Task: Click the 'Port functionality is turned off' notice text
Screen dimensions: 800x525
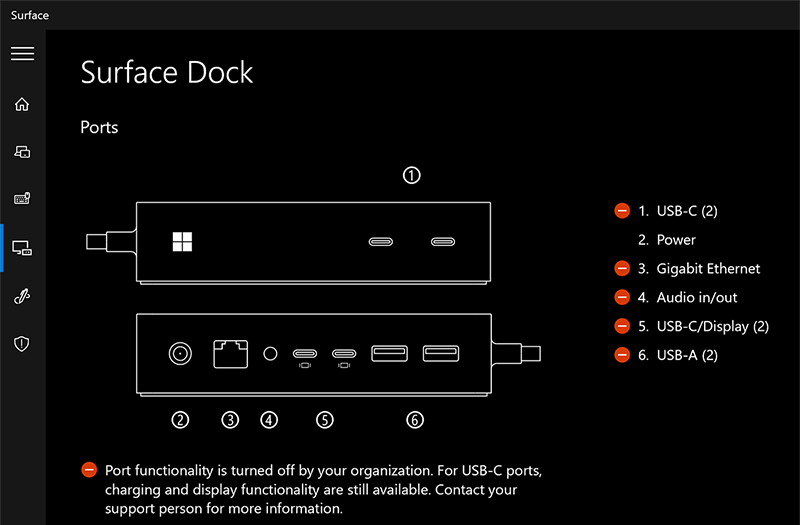Action: 323,489
